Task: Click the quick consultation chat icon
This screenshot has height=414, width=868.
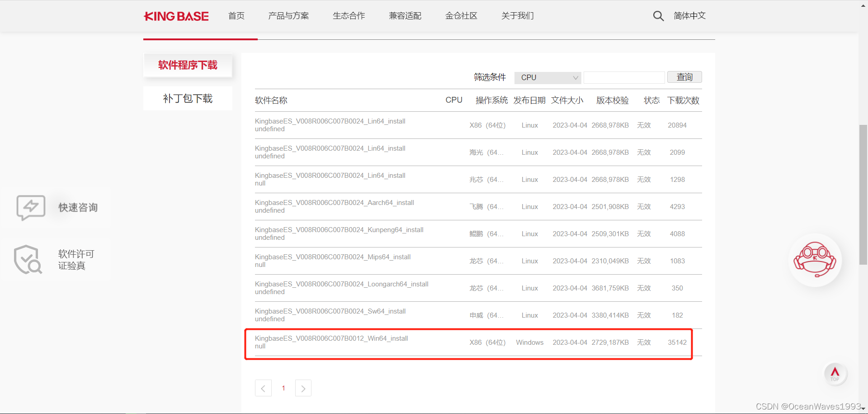Action: 31,208
